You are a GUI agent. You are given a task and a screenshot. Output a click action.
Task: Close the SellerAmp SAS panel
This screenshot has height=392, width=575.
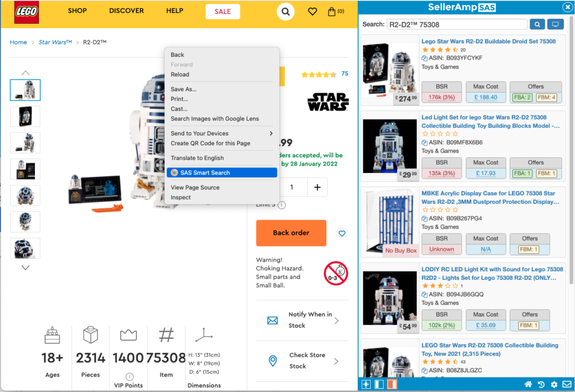pos(567,7)
